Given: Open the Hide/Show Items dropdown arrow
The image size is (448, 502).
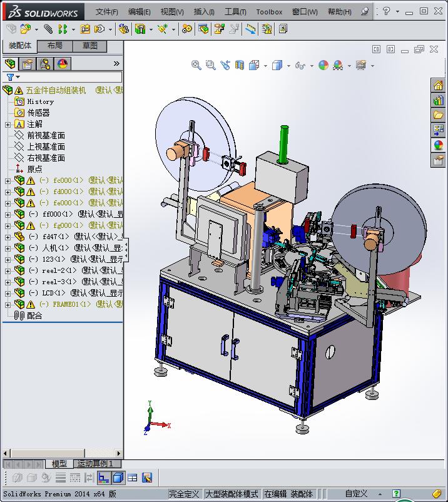Looking at the screenshot, I should tap(312, 66).
